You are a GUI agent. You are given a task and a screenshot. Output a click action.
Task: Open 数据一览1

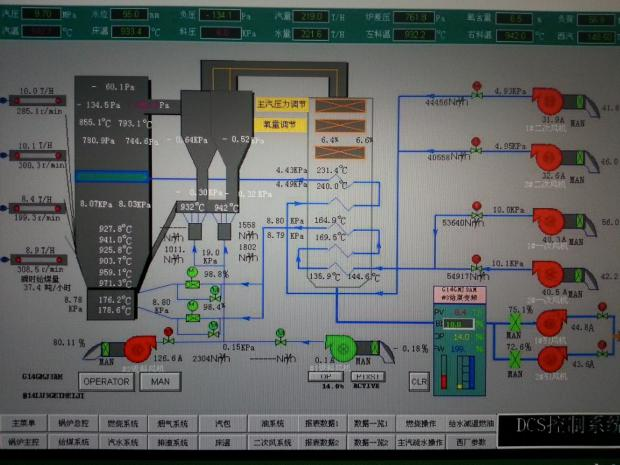tap(371, 423)
